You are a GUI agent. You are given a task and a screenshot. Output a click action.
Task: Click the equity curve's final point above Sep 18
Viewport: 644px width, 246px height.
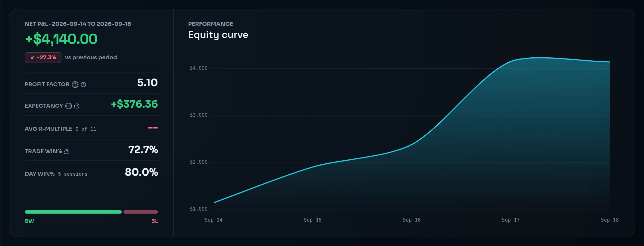point(609,62)
